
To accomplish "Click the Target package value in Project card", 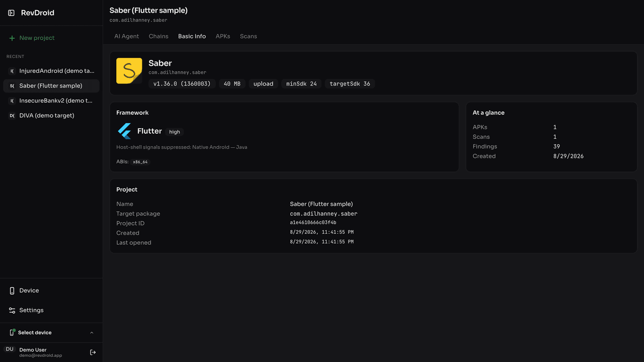I will [x=324, y=214].
